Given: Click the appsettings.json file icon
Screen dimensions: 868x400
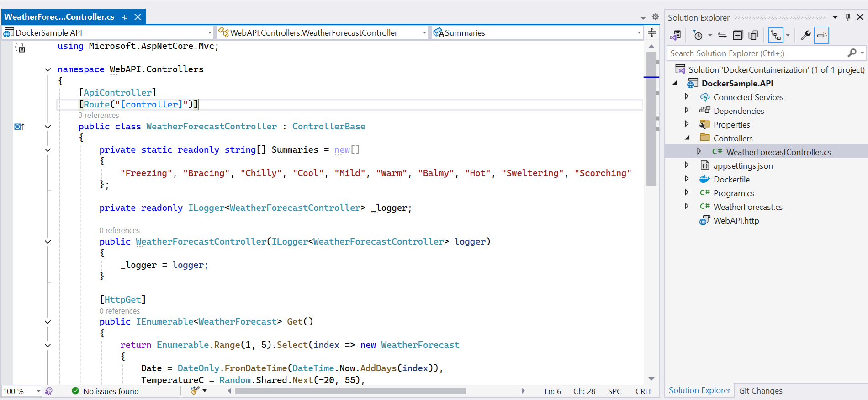Looking at the screenshot, I should tap(704, 165).
